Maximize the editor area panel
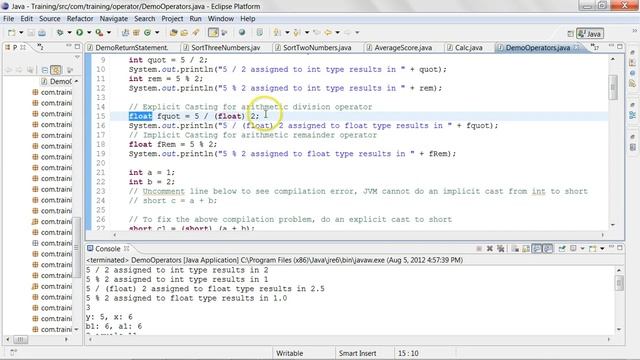 [620, 47]
